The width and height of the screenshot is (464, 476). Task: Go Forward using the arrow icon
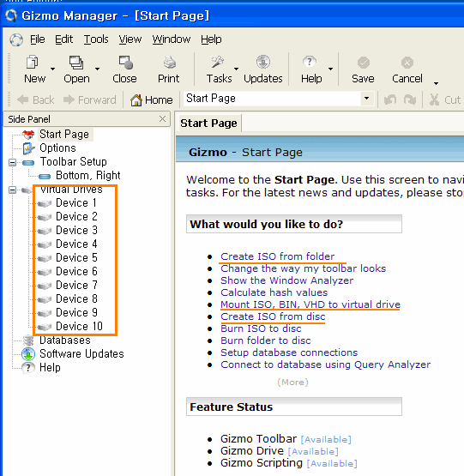pyautogui.click(x=69, y=99)
